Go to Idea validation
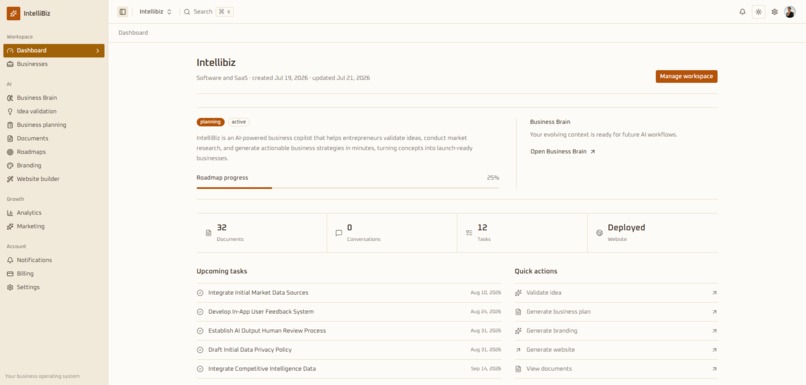The width and height of the screenshot is (806, 385). pyautogui.click(x=54, y=111)
